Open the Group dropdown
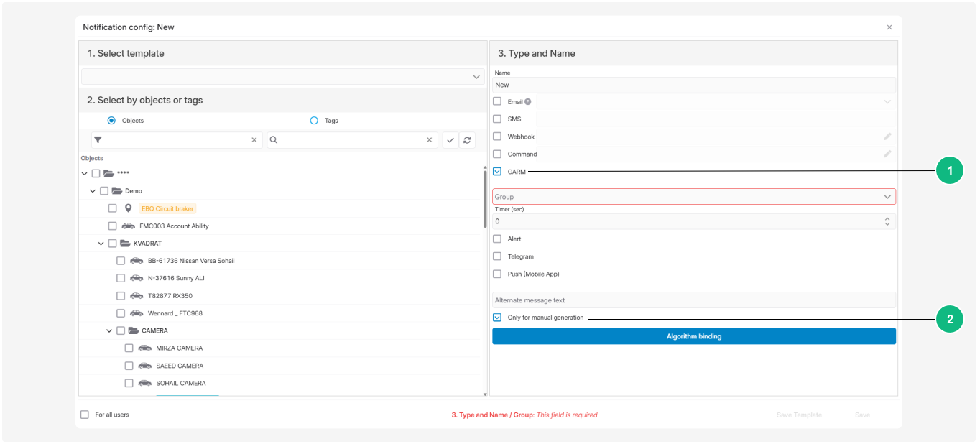The width and height of the screenshot is (980, 444). [693, 197]
